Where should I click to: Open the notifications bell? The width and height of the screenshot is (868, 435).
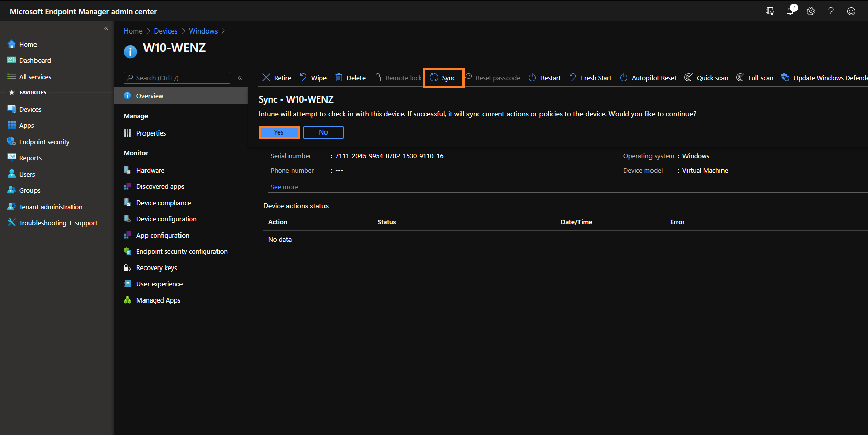[x=791, y=11]
